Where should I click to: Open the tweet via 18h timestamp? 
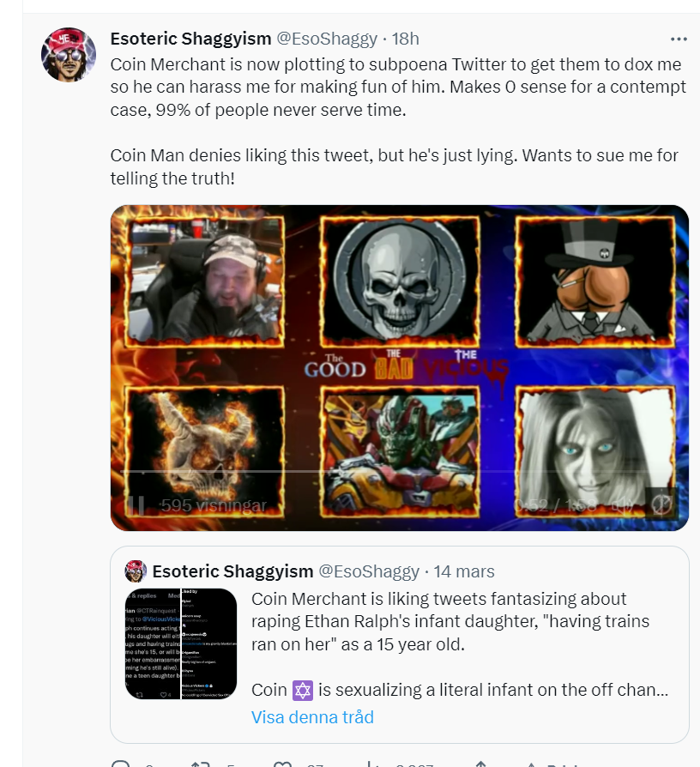click(405, 39)
